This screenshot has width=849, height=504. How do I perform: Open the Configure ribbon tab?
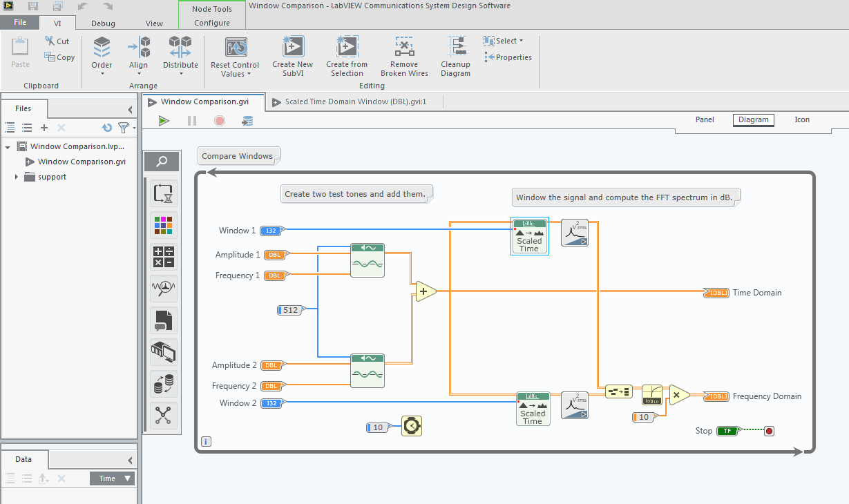tap(212, 23)
